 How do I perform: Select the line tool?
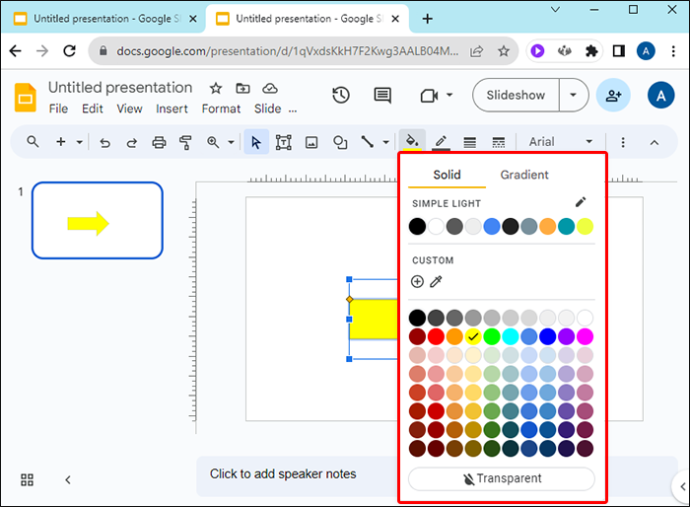coord(367,142)
